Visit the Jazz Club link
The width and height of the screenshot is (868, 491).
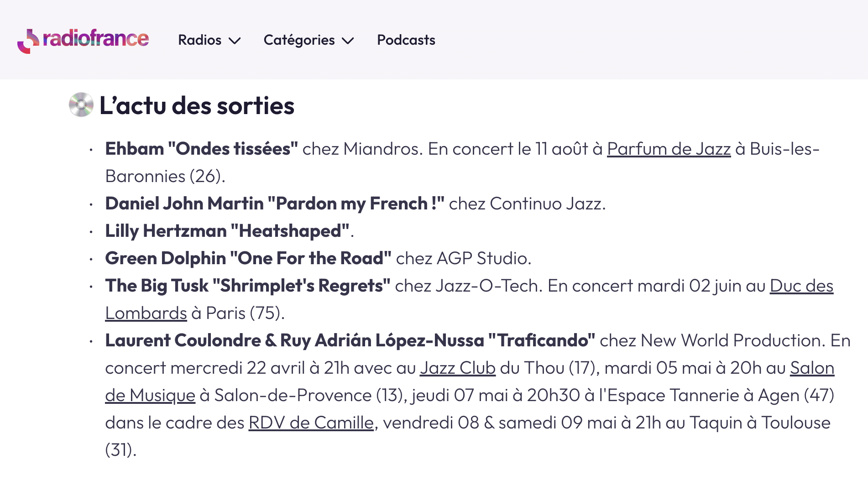pos(458,368)
